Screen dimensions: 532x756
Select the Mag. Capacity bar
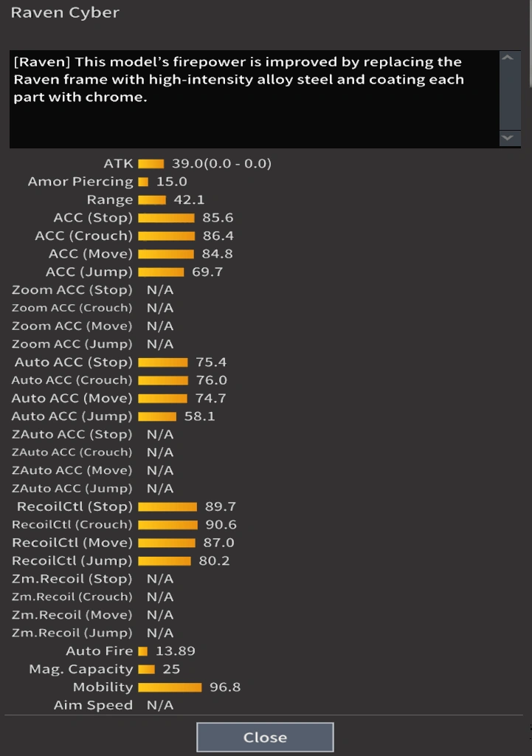click(146, 670)
